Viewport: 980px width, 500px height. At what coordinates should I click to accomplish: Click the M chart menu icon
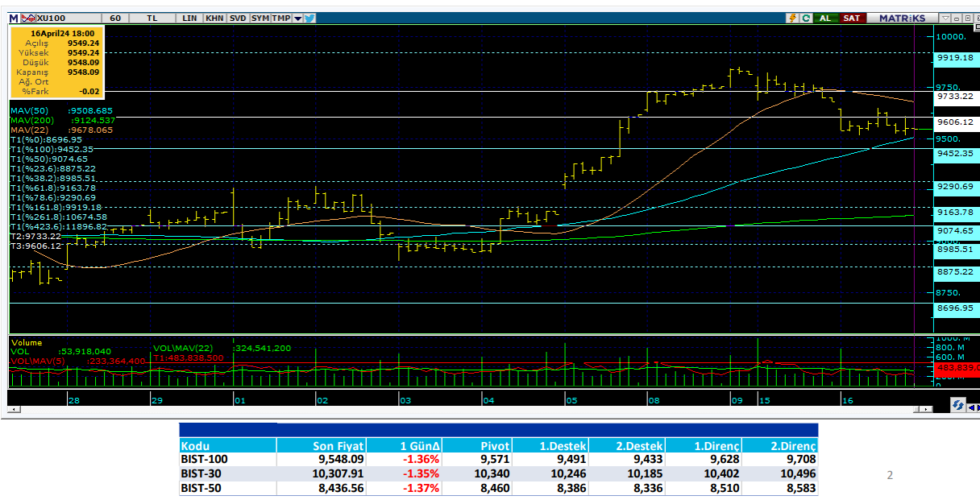point(15,18)
